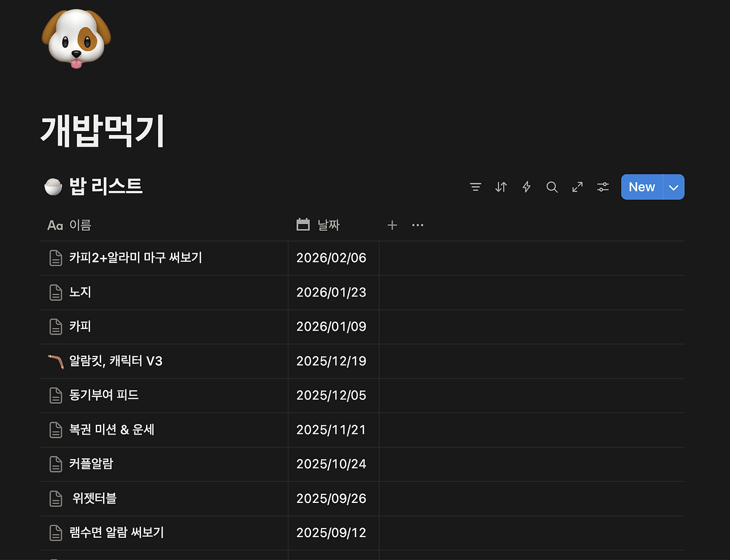Viewport: 730px width, 560px height.
Task: Open the chevron next to the New button
Action: tap(673, 186)
